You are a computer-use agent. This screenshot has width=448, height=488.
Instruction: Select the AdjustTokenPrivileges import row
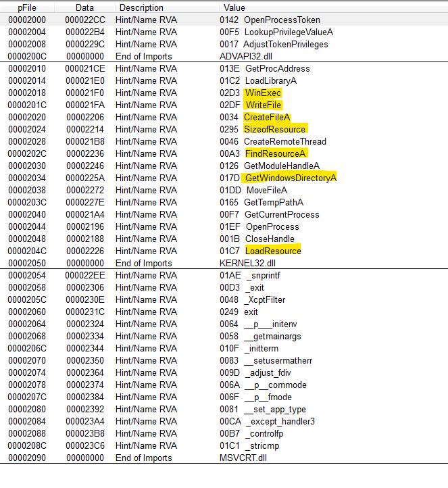coord(286,44)
